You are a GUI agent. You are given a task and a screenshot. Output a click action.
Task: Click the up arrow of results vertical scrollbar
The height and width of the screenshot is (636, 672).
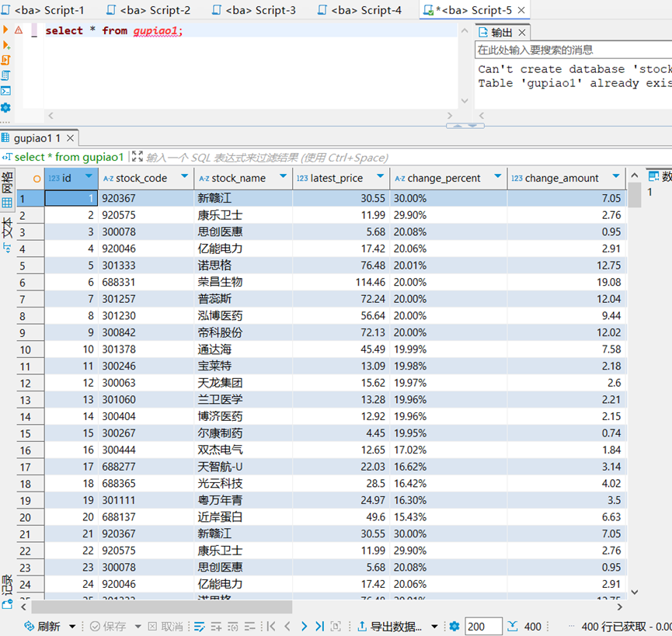point(635,176)
